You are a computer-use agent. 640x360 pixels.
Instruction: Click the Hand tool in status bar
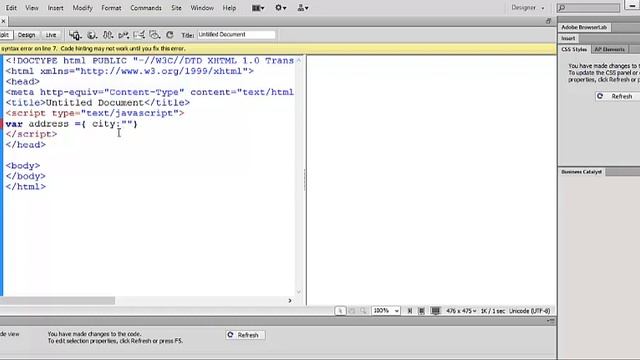click(351, 311)
